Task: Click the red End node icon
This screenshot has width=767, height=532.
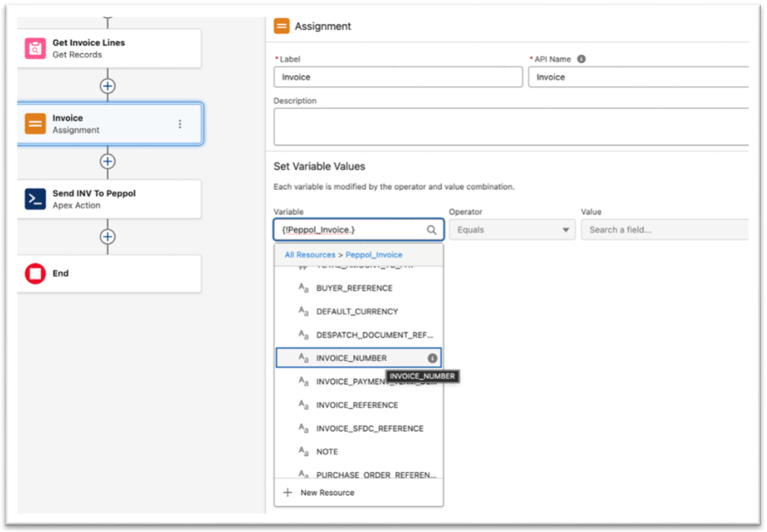Action: (36, 274)
